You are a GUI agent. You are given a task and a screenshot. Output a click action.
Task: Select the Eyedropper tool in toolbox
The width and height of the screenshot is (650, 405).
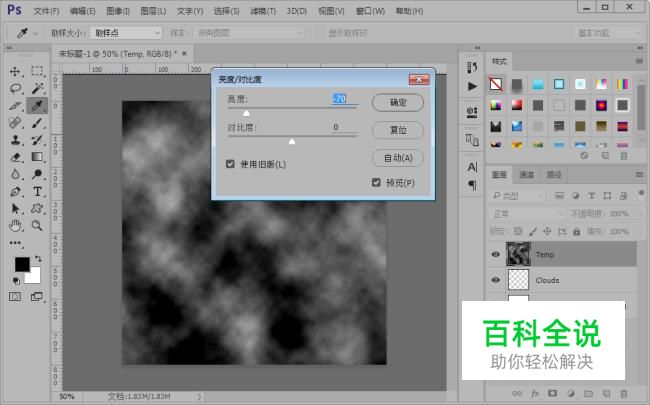[x=37, y=106]
